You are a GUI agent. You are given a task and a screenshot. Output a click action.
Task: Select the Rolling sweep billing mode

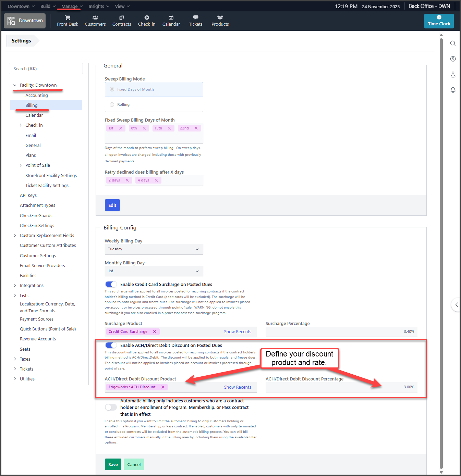112,104
